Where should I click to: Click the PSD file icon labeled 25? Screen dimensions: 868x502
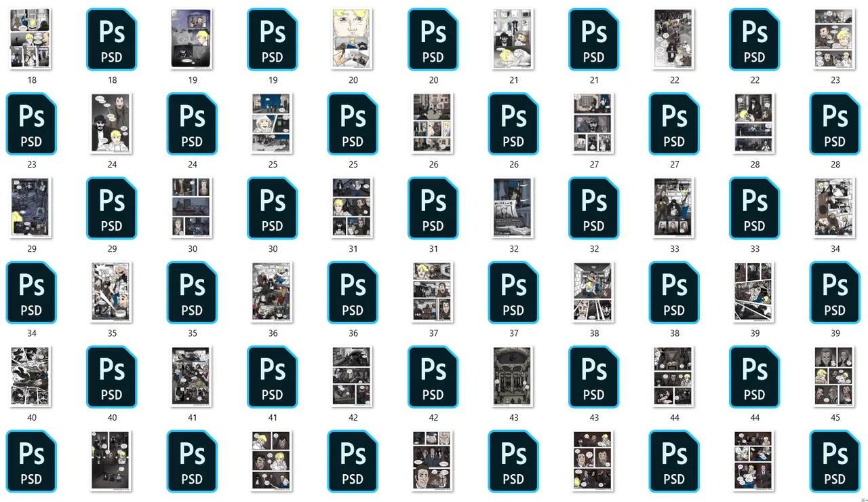tap(353, 124)
